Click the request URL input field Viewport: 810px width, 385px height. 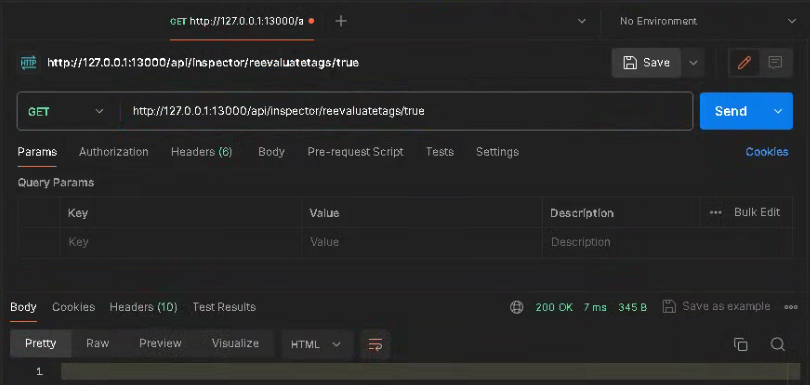[x=408, y=112]
